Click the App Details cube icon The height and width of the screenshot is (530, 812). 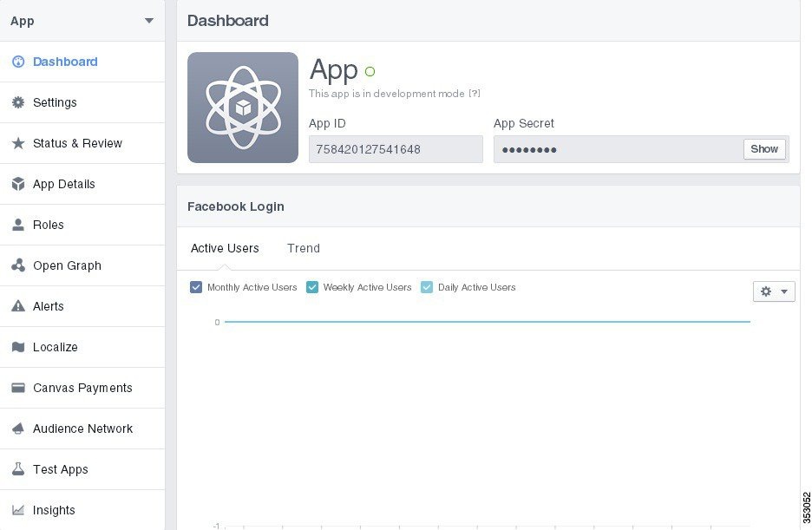click(18, 184)
